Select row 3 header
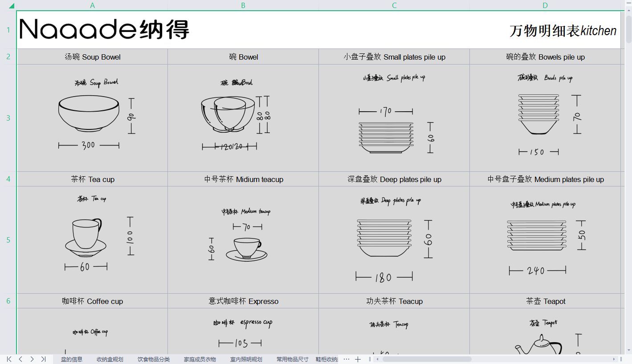632x364 pixels. pos(8,118)
